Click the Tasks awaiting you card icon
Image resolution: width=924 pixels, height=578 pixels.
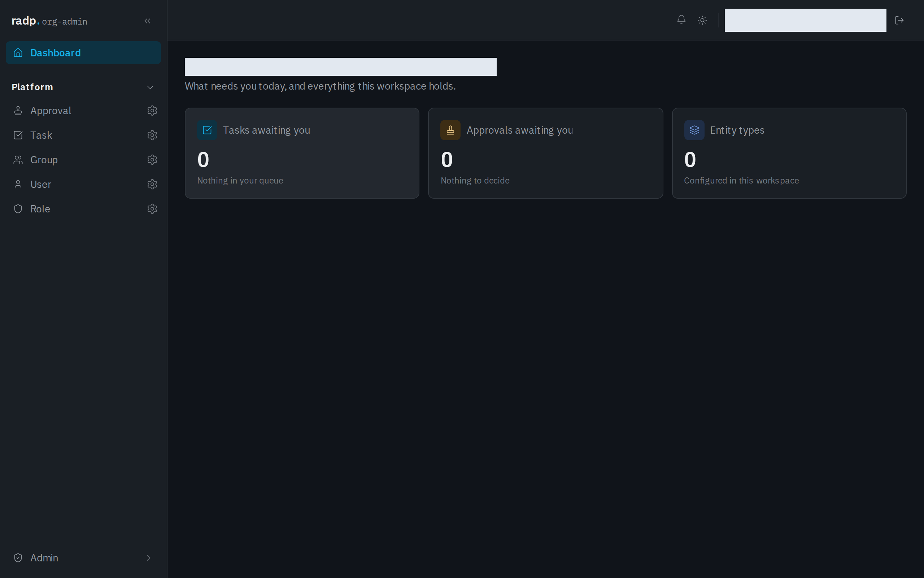point(207,130)
